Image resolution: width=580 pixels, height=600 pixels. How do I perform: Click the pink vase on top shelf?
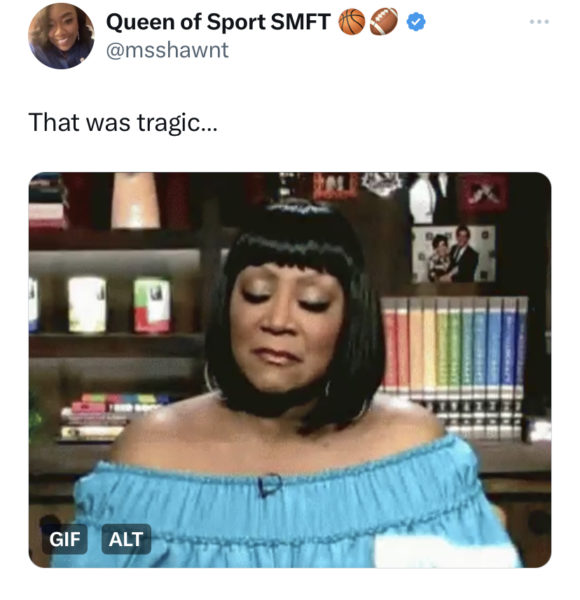point(135,201)
